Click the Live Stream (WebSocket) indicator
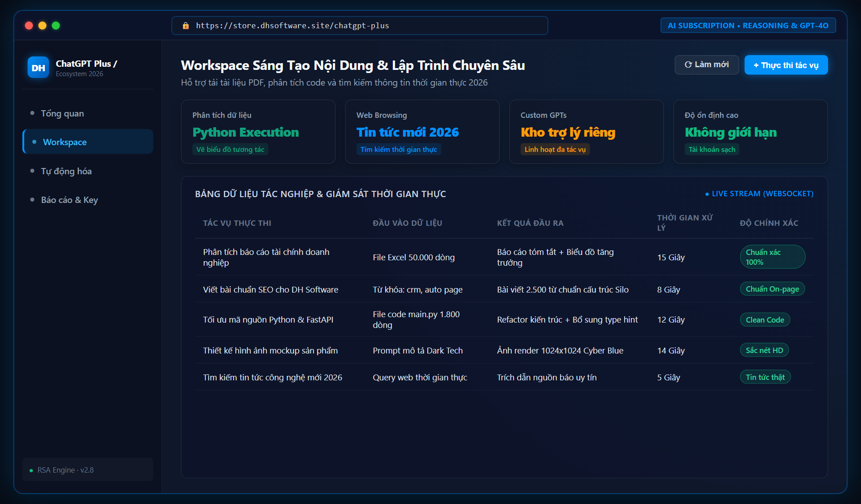The width and height of the screenshot is (861, 504). pyautogui.click(x=759, y=194)
